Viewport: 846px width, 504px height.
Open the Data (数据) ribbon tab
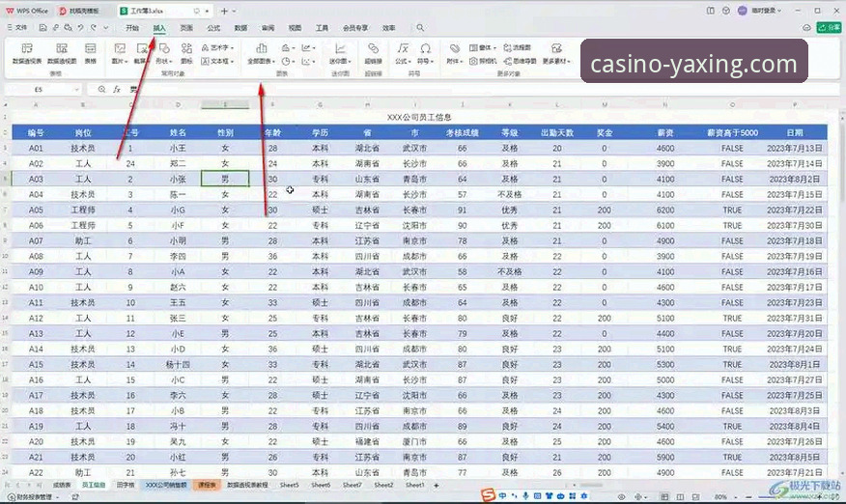click(x=240, y=28)
